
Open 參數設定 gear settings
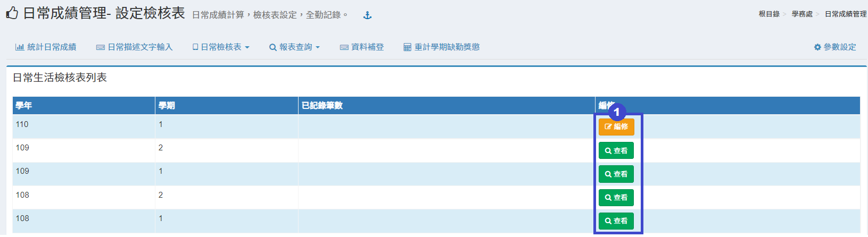(835, 47)
